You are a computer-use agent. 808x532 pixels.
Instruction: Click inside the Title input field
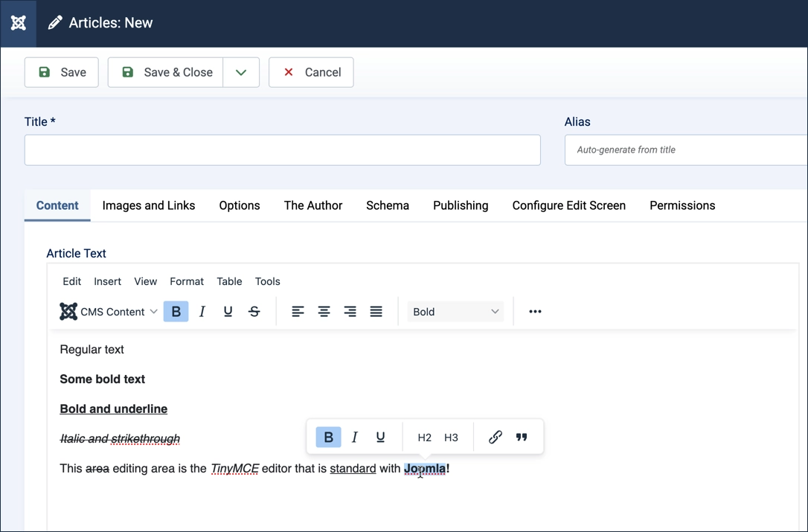282,150
